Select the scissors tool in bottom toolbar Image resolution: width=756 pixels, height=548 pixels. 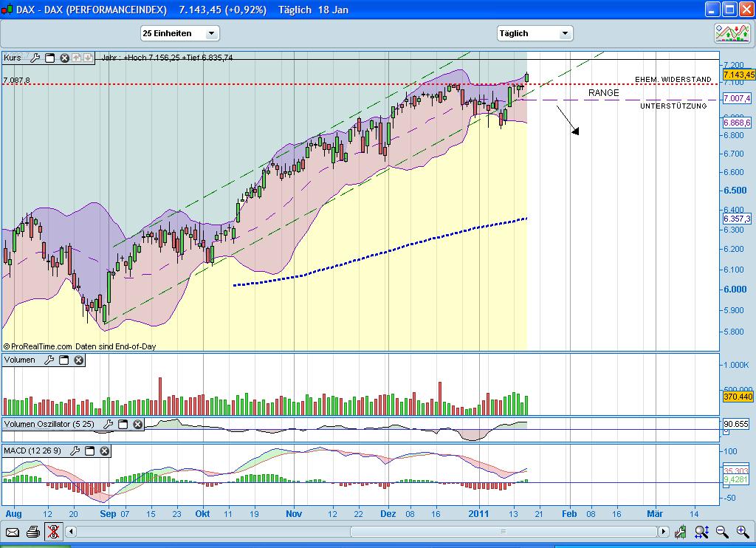pyautogui.click(x=54, y=532)
